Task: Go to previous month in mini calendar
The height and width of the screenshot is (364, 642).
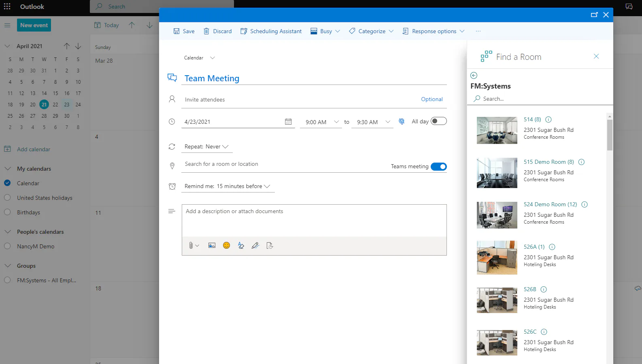Action: coord(67,46)
